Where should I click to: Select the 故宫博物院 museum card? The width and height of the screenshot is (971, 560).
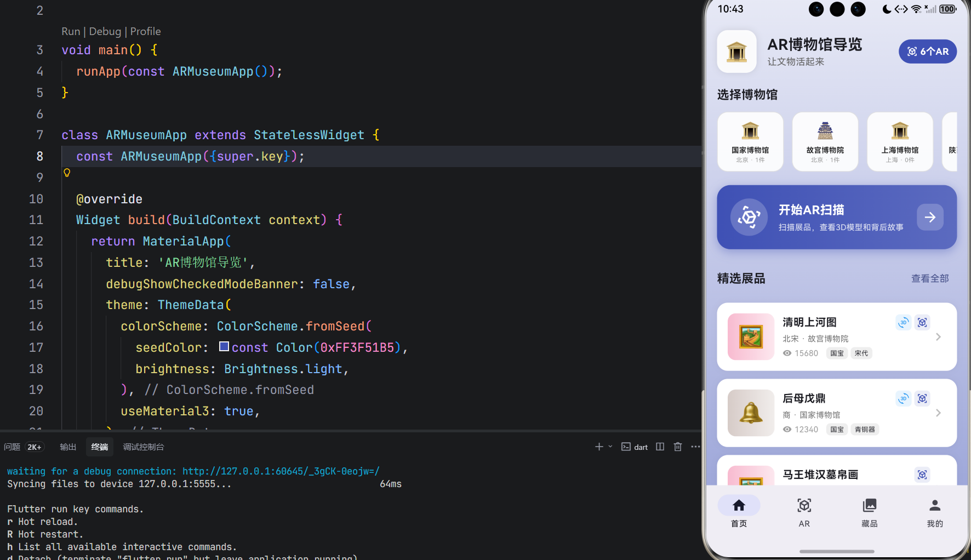[825, 142]
